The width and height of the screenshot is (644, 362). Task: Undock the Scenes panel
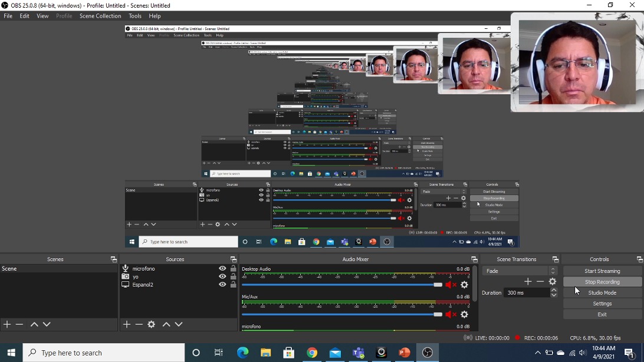pos(114,259)
